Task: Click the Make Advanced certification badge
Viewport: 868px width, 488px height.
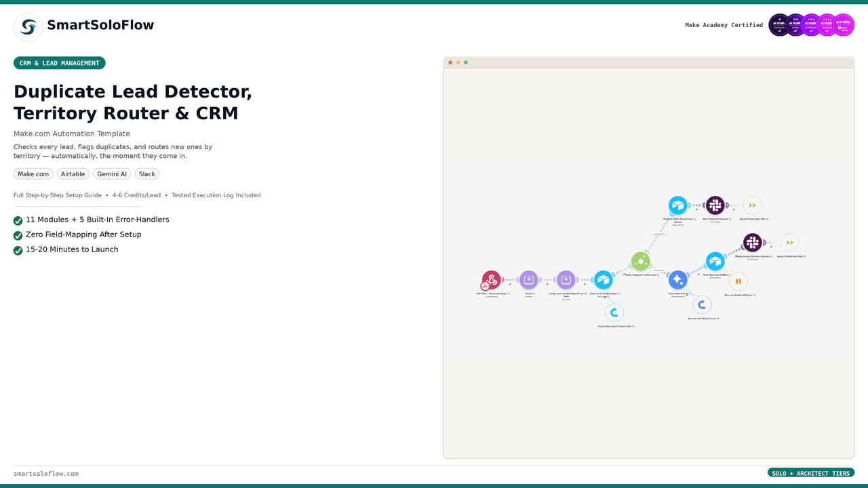Action: click(x=827, y=25)
